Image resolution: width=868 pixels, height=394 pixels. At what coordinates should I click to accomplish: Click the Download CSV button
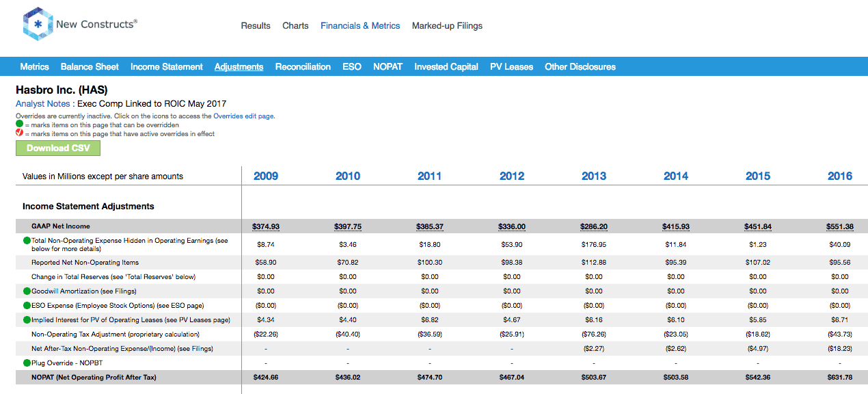pyautogui.click(x=58, y=148)
